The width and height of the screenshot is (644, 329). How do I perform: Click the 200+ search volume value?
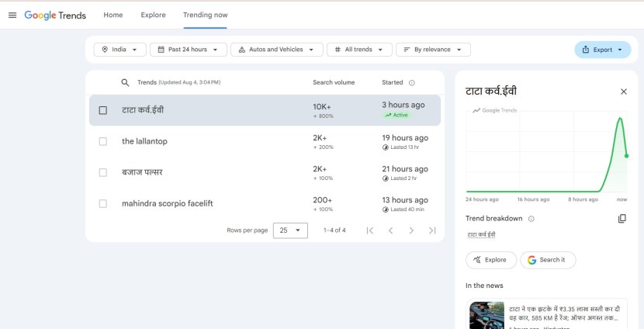click(323, 200)
